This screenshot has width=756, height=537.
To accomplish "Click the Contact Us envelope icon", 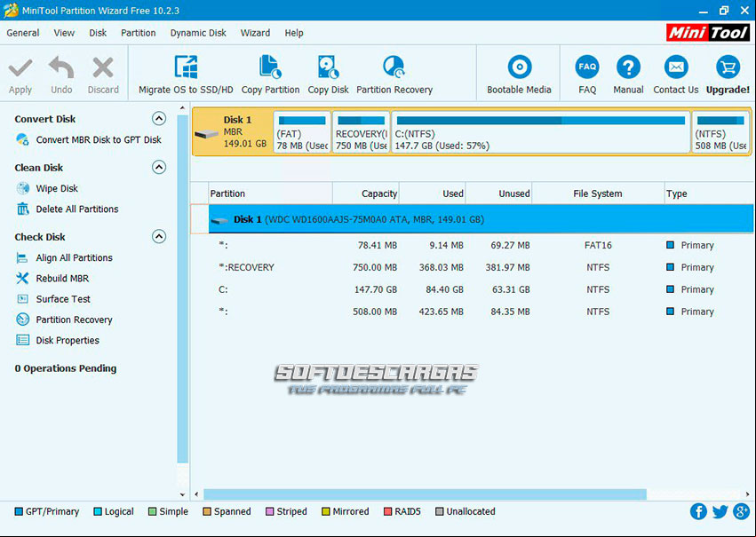I will (676, 67).
